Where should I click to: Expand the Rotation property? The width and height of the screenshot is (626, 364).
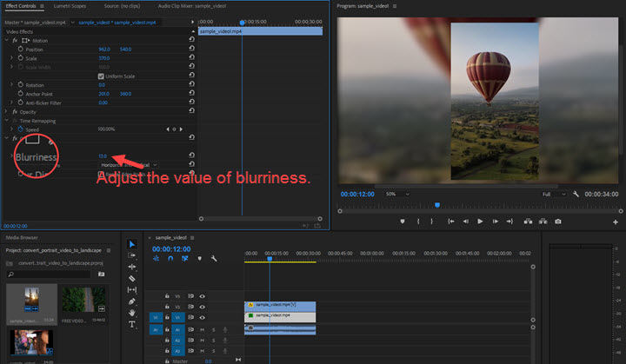(x=11, y=84)
